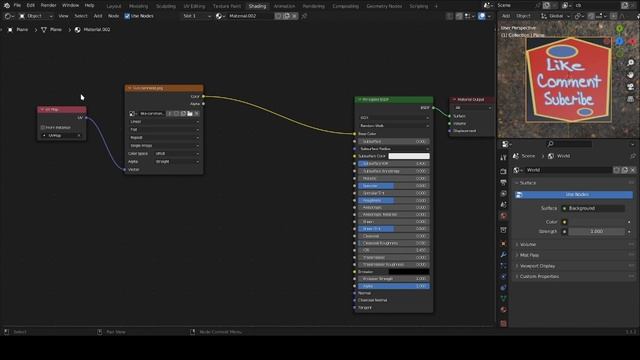Click the Emission black color swatch

(x=409, y=271)
